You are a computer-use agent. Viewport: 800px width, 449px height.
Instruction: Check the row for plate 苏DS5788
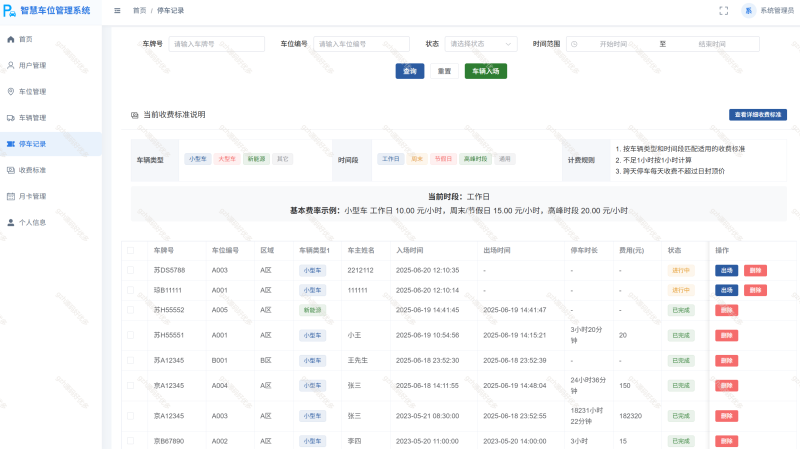pos(131,270)
